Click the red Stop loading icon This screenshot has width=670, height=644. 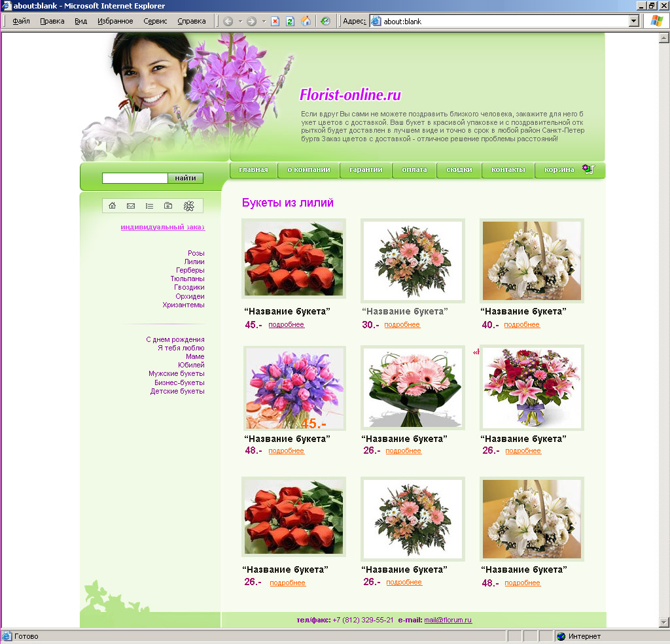275,22
